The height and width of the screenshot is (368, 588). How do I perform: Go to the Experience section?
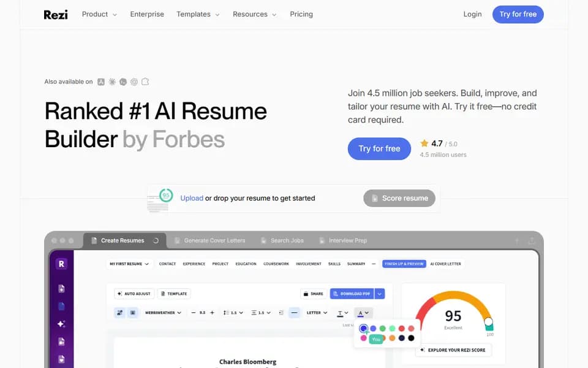click(x=194, y=264)
